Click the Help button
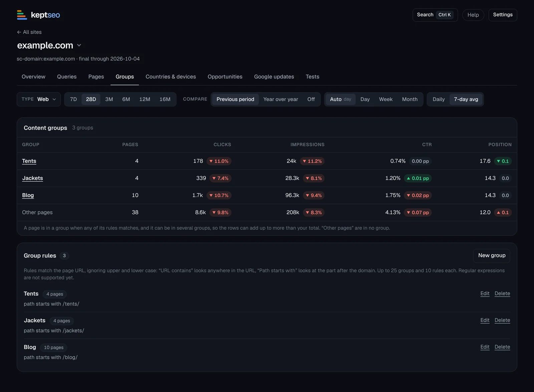This screenshot has width=534, height=392. [473, 15]
